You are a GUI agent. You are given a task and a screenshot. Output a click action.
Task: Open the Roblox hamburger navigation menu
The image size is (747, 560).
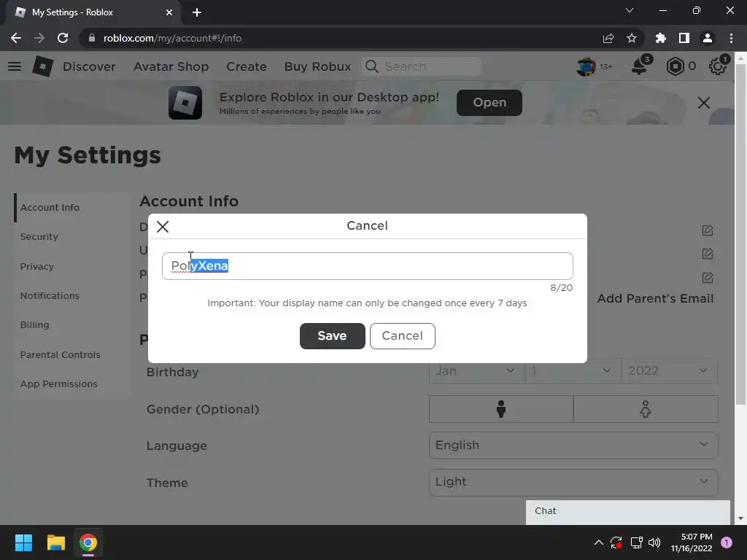[x=15, y=66]
